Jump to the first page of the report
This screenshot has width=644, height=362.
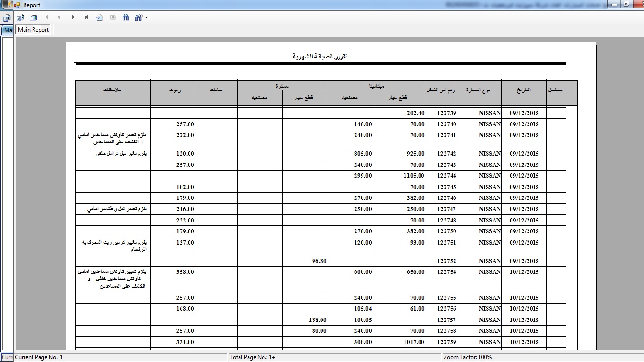coord(46,17)
